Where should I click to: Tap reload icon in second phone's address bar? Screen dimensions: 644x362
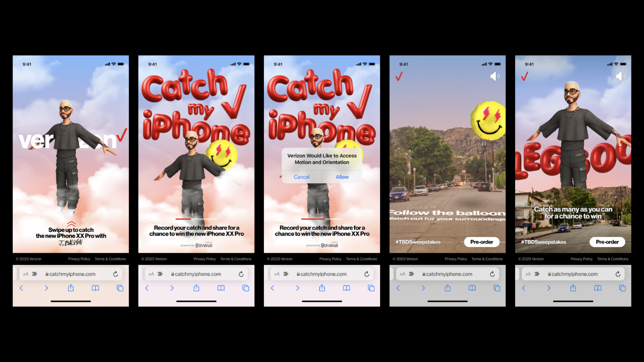[x=241, y=274]
